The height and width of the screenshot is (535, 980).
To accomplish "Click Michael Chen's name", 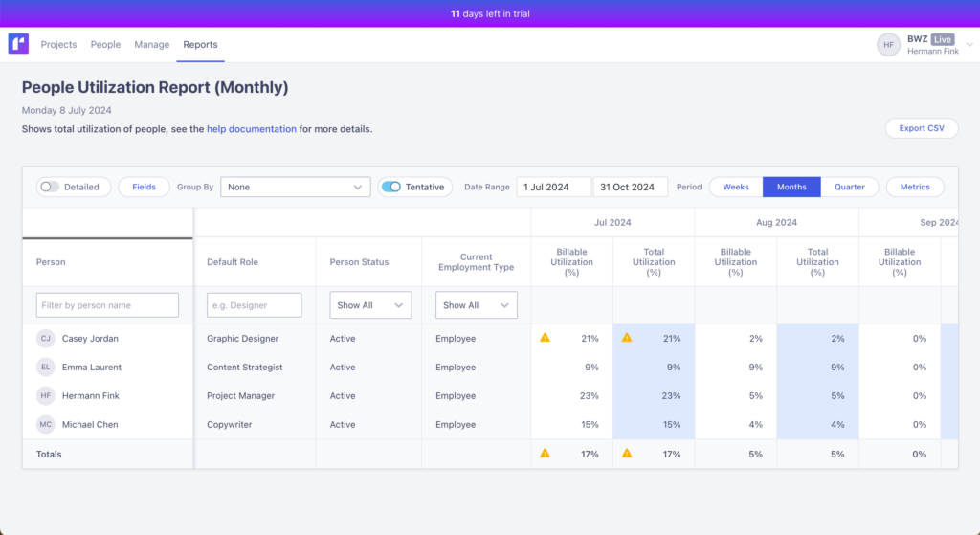I will [90, 424].
